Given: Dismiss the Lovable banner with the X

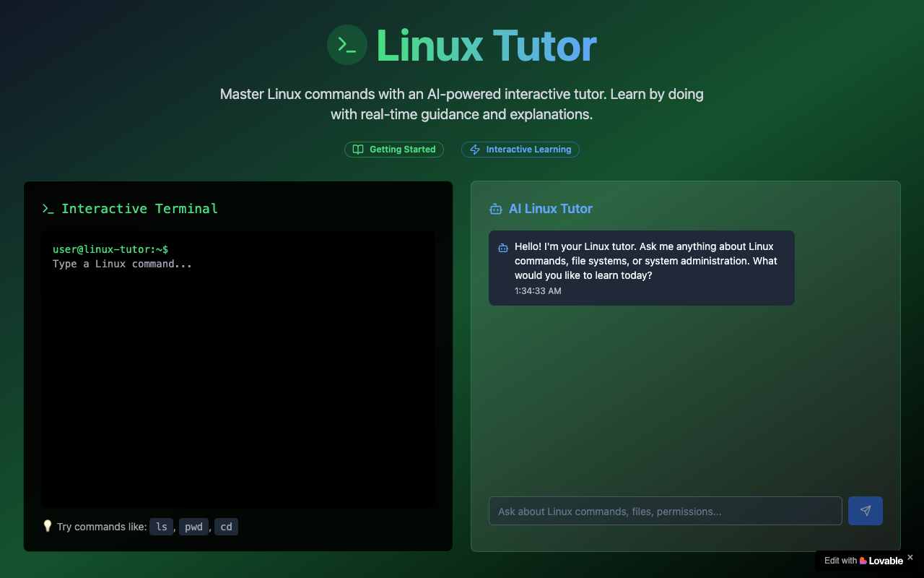Looking at the screenshot, I should 909,556.
